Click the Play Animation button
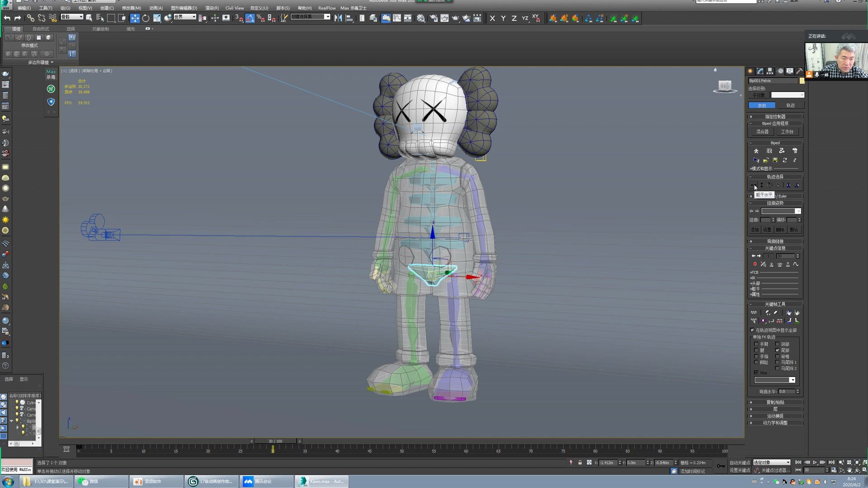868x488 pixels. point(815,463)
